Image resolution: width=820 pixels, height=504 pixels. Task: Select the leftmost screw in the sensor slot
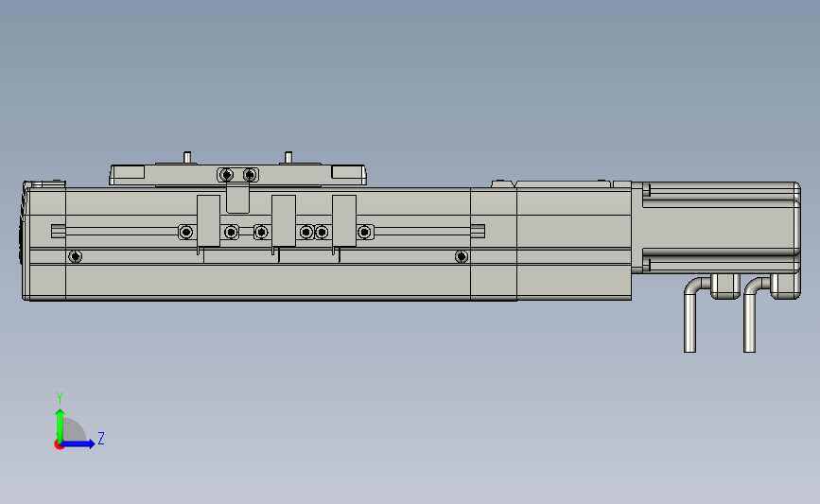(x=186, y=232)
